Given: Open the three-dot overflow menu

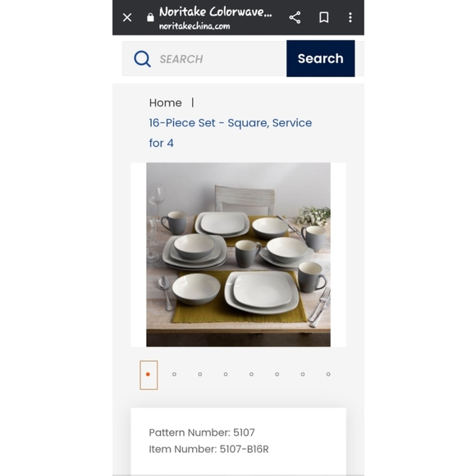Looking at the screenshot, I should point(350,17).
